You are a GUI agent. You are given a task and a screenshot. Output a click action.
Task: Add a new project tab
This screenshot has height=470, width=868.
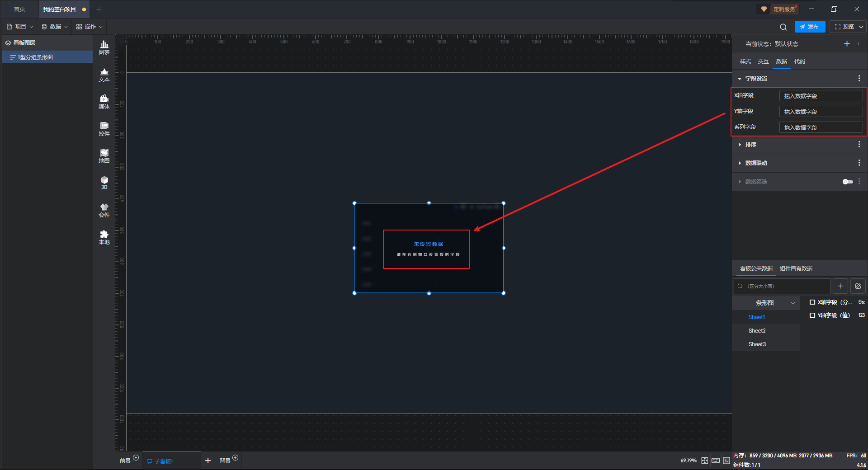(x=99, y=9)
